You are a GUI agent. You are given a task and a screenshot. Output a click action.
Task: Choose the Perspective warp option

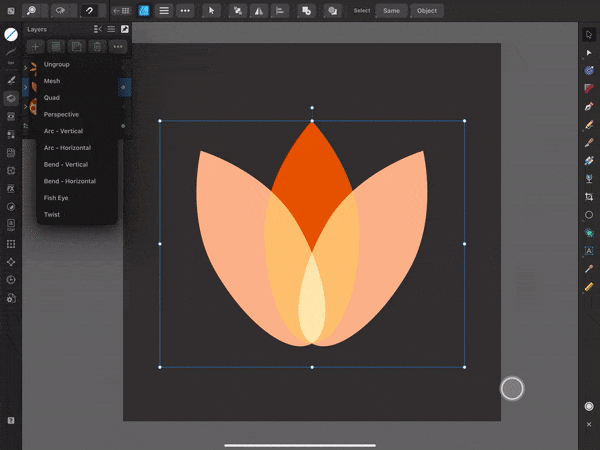point(61,114)
